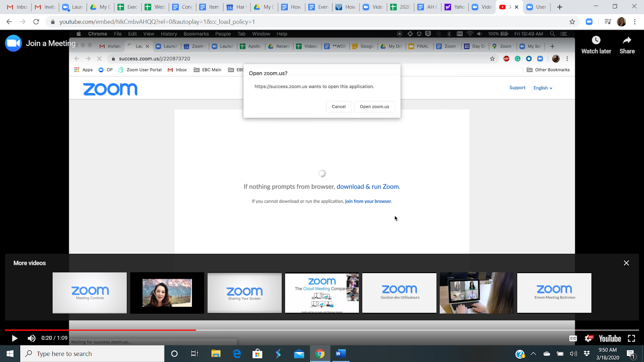Screen dimensions: 644x362
Task: Open Chrome menu in Mac menu bar
Action: coord(98,34)
